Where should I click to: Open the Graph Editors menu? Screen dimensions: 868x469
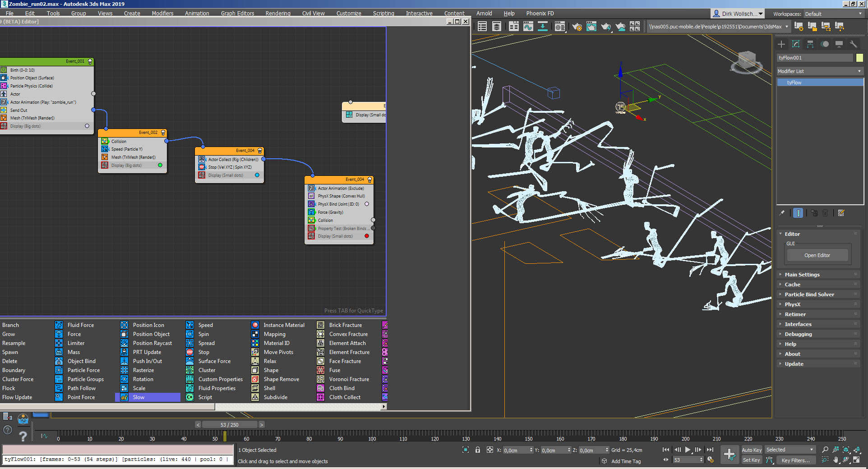(237, 14)
